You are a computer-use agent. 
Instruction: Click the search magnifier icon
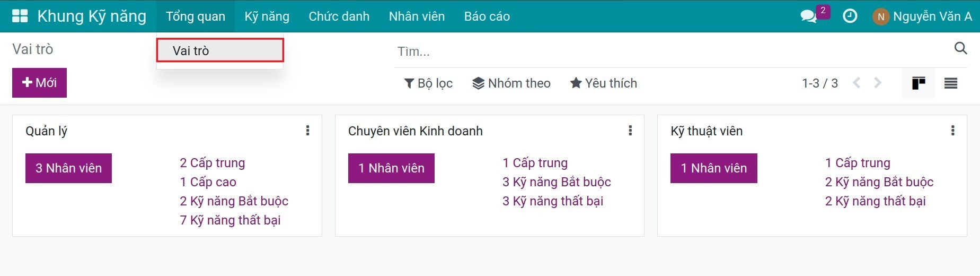(960, 48)
